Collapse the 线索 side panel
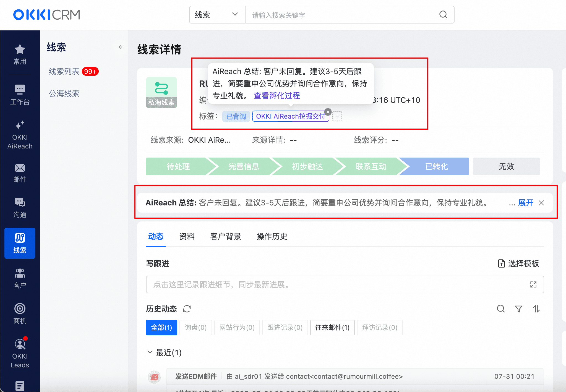Viewport: 566px width, 392px height. [121, 47]
